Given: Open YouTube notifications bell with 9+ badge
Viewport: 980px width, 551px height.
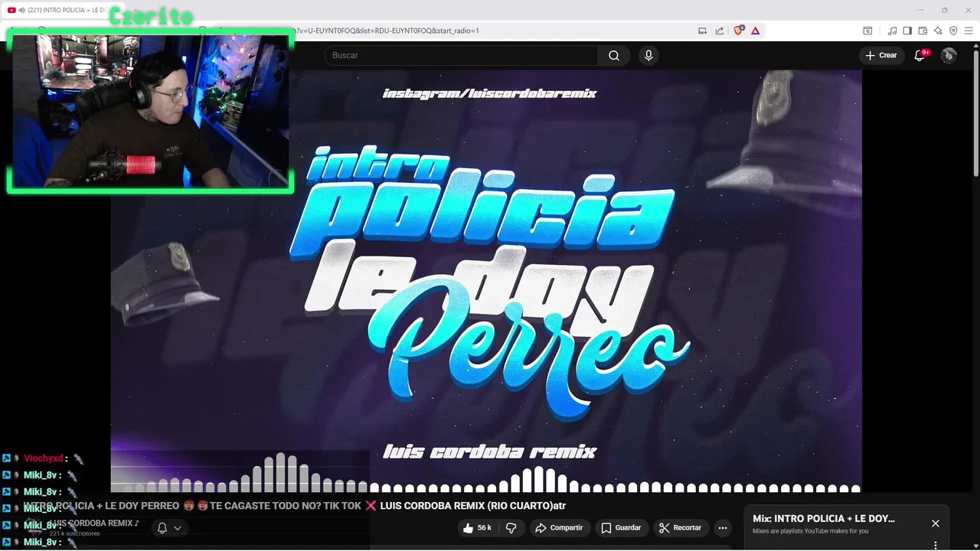Looking at the screenshot, I should click(920, 55).
